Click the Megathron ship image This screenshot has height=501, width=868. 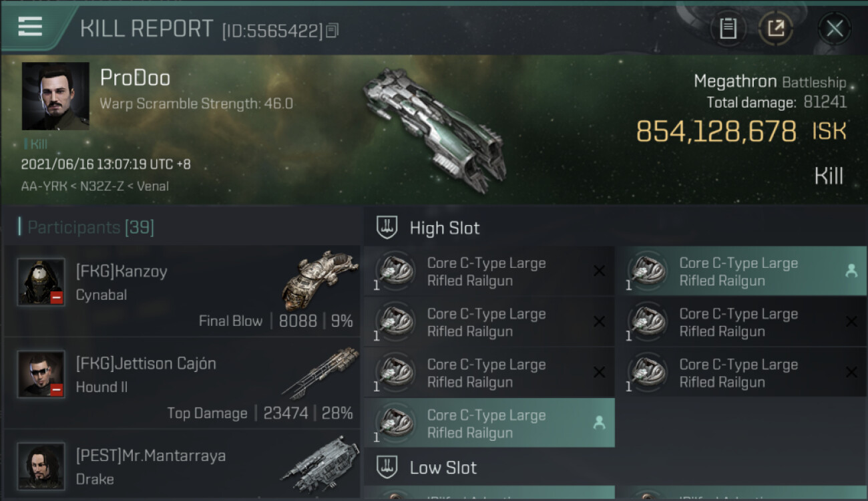(434, 127)
